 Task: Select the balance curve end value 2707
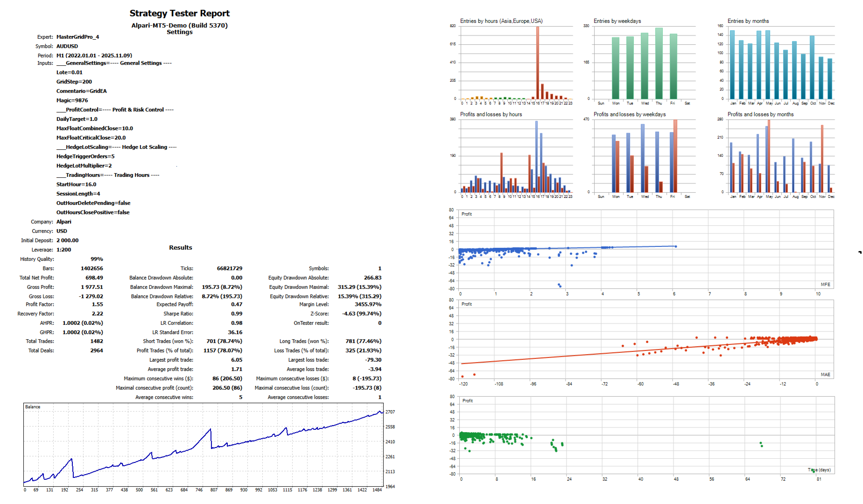pos(390,412)
